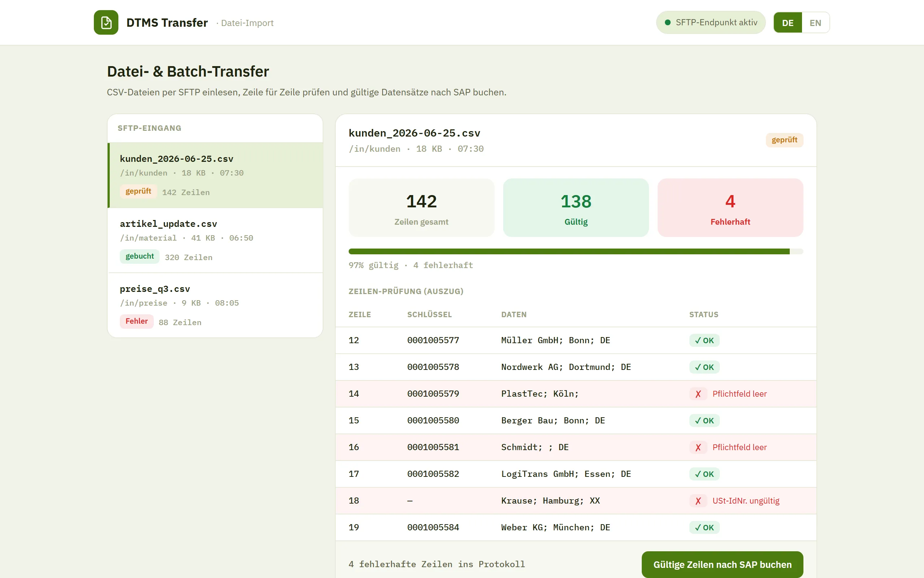Click "Weber KG; München; DE" data cell

555,527
